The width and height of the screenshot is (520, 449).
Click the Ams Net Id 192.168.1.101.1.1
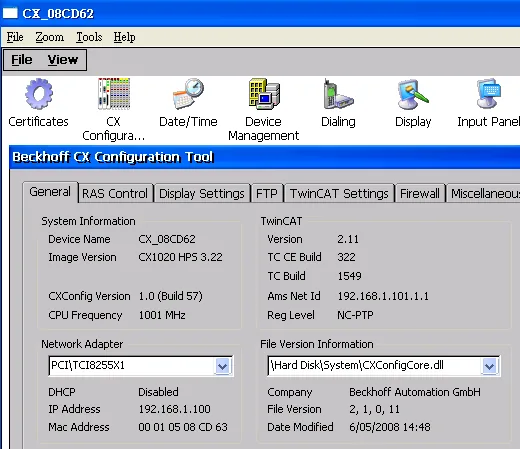coord(383,296)
